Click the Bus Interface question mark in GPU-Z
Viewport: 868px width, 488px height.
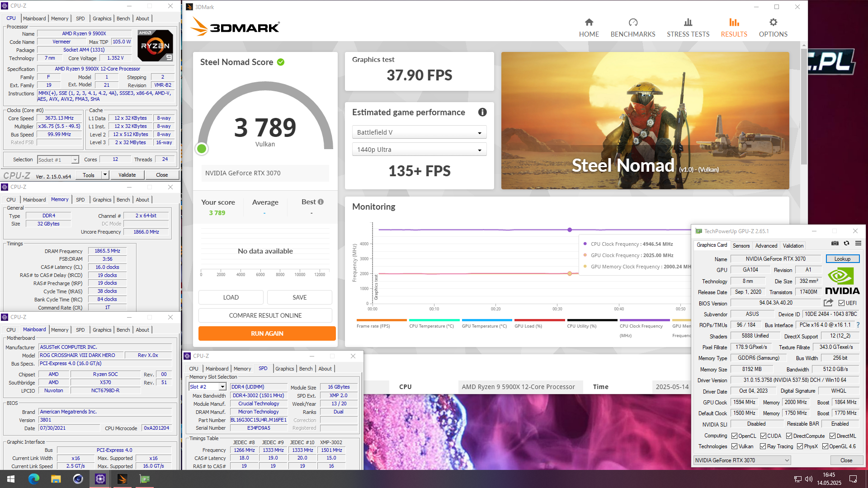(858, 325)
